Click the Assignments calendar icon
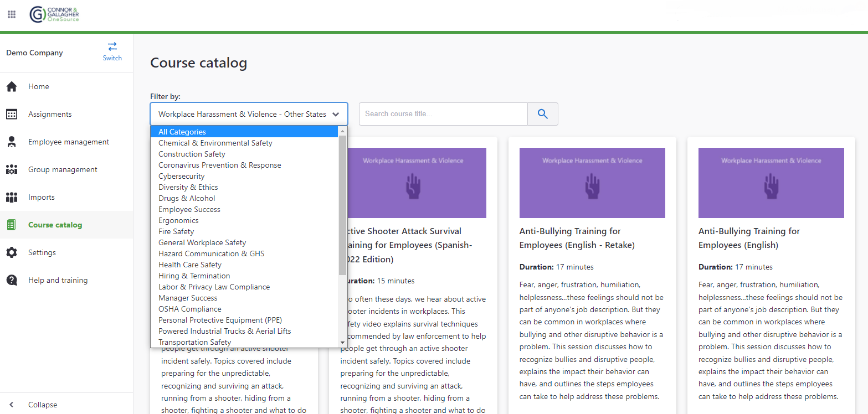The image size is (868, 414). [12, 114]
